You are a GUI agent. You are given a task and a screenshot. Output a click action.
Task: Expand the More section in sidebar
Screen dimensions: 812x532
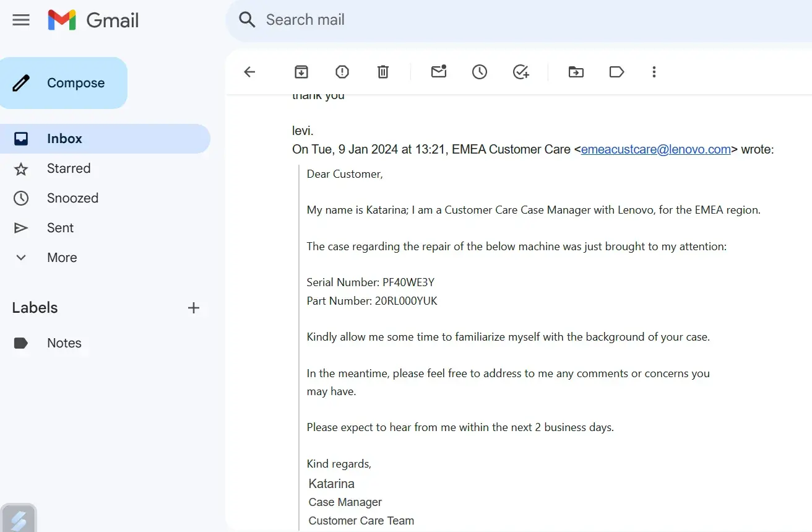[x=62, y=258]
